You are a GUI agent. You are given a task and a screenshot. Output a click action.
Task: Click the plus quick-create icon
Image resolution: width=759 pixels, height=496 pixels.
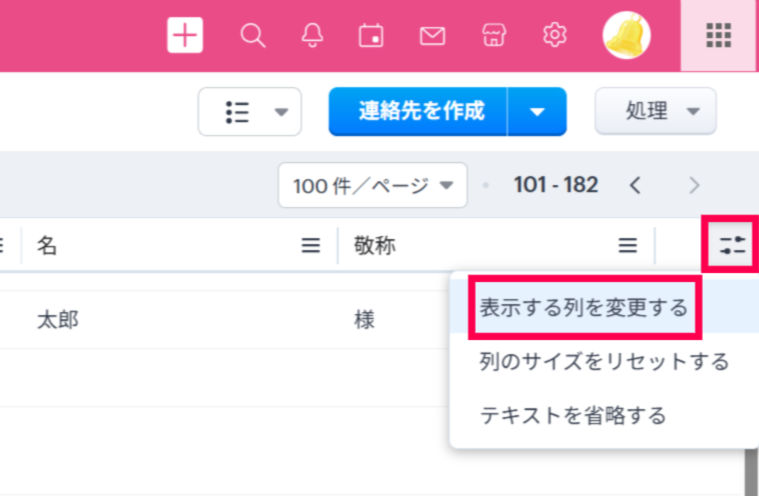point(185,36)
